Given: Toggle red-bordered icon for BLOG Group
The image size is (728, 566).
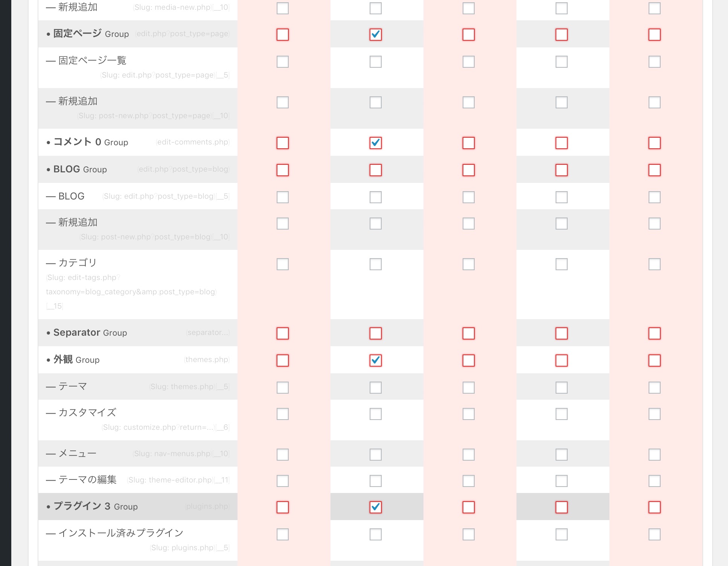Looking at the screenshot, I should tap(282, 170).
